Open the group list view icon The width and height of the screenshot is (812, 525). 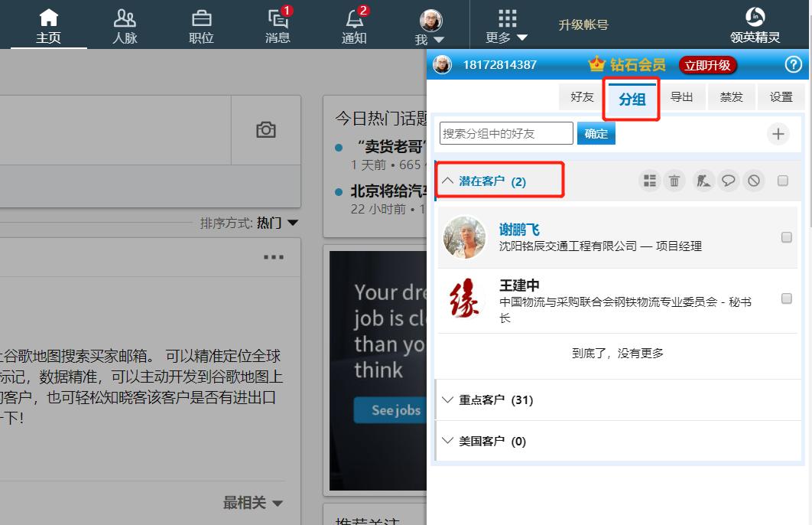click(649, 181)
